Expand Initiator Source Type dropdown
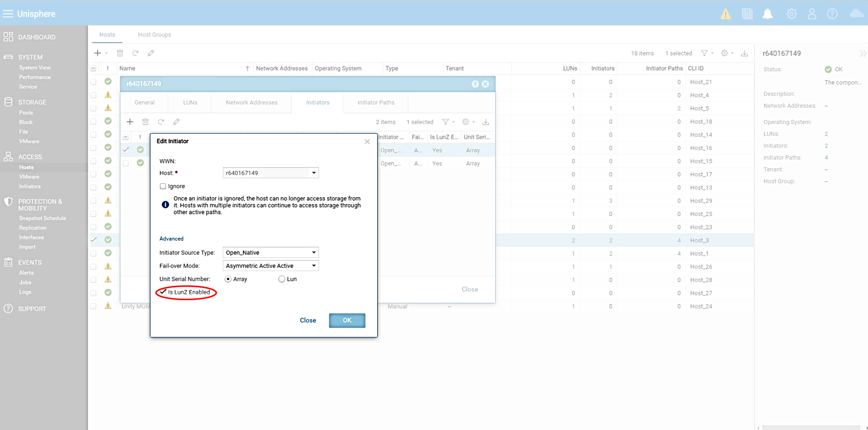868x430 pixels. pos(314,252)
